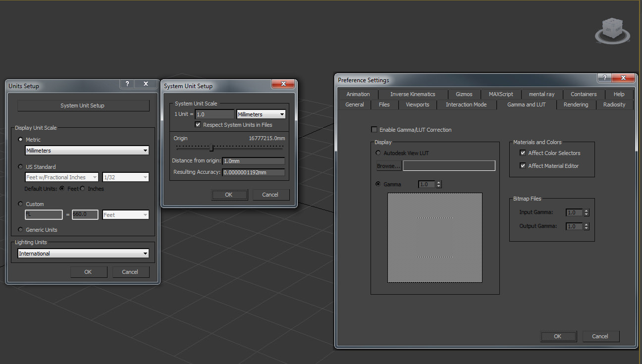Select the Metric radio button
The width and height of the screenshot is (642, 364).
pos(20,140)
